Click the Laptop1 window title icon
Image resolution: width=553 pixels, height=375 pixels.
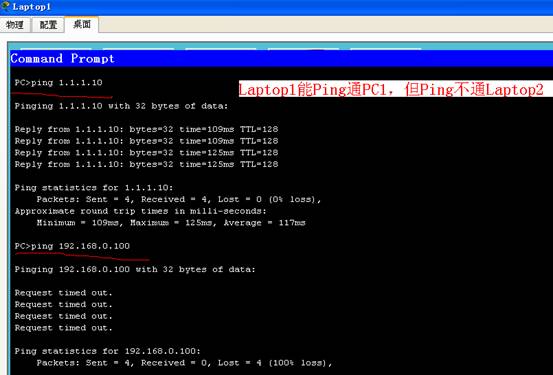point(5,6)
